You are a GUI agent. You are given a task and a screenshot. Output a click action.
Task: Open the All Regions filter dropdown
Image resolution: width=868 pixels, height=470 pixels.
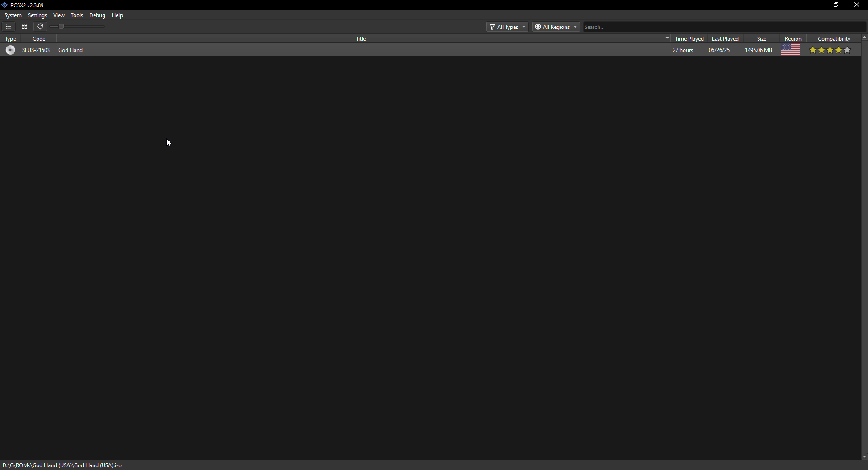[556, 27]
